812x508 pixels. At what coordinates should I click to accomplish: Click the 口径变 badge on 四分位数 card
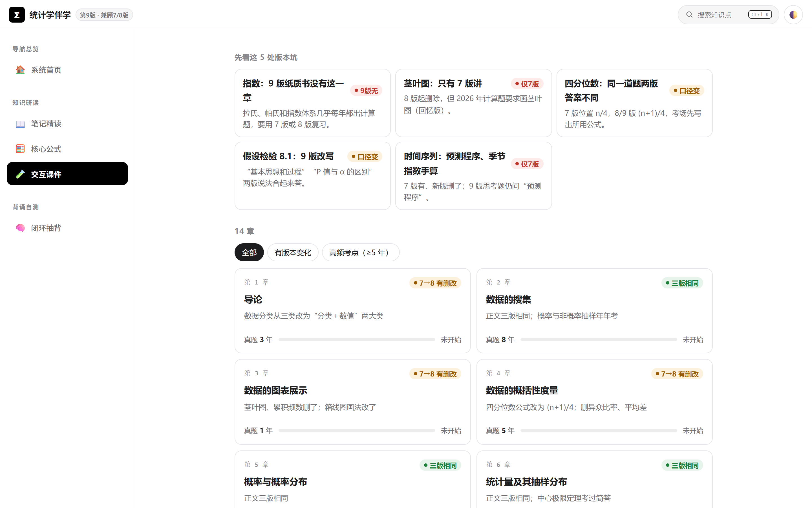(687, 91)
